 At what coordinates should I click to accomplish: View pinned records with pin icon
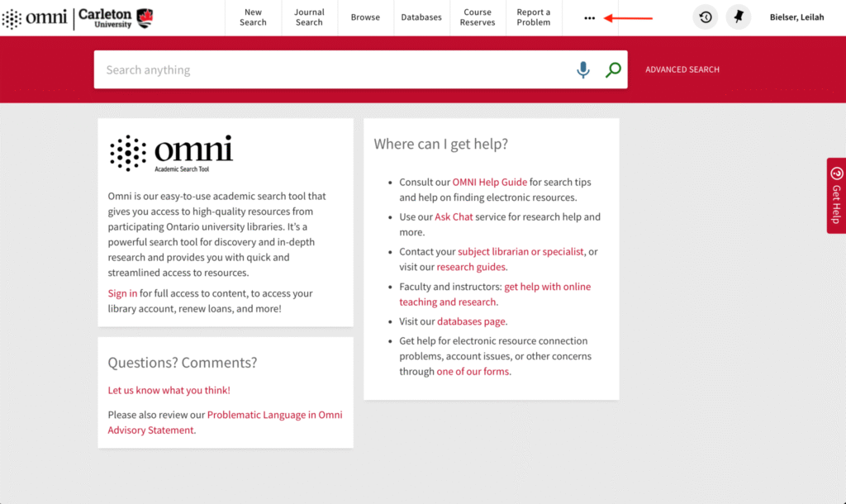[x=739, y=17]
